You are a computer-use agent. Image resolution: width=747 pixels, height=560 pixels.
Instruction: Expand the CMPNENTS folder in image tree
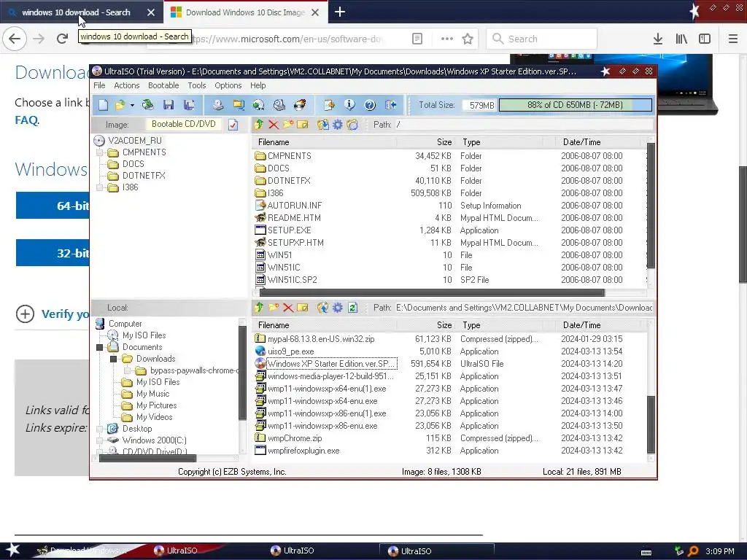click(99, 152)
